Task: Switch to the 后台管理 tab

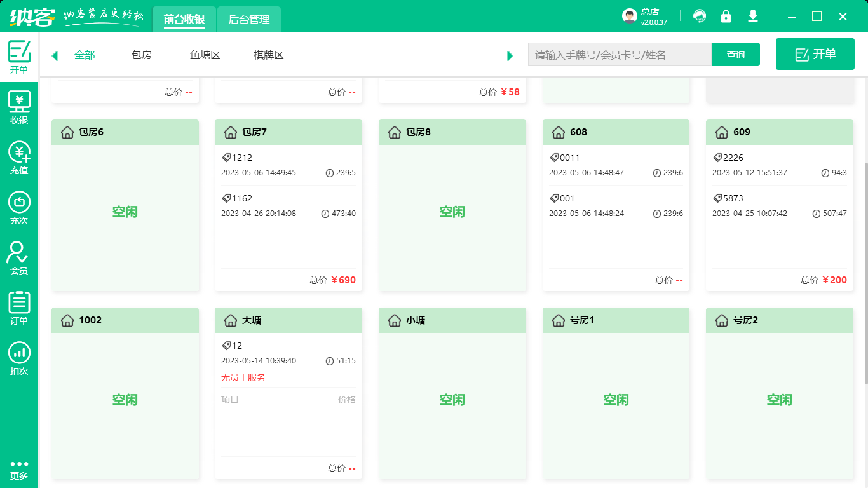Action: (249, 20)
